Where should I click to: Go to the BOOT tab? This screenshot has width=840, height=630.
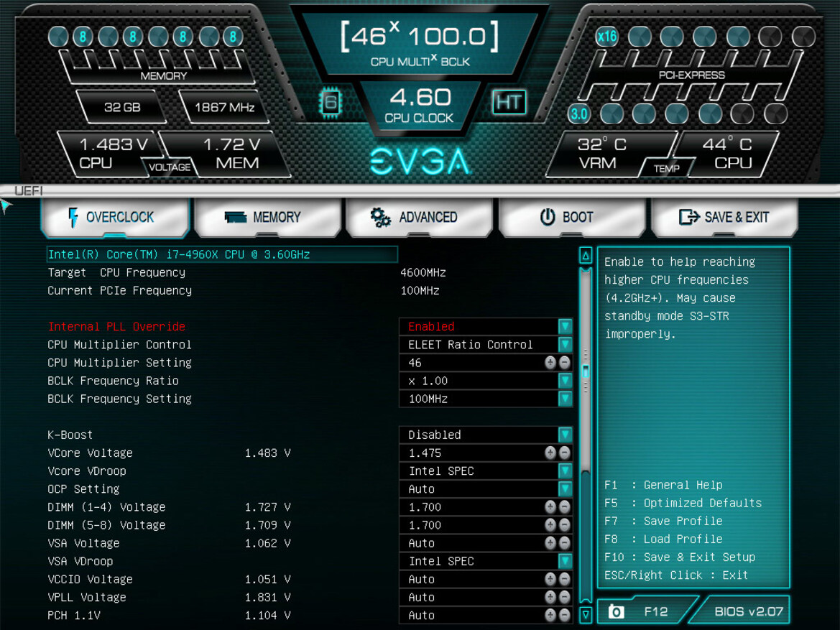(571, 217)
